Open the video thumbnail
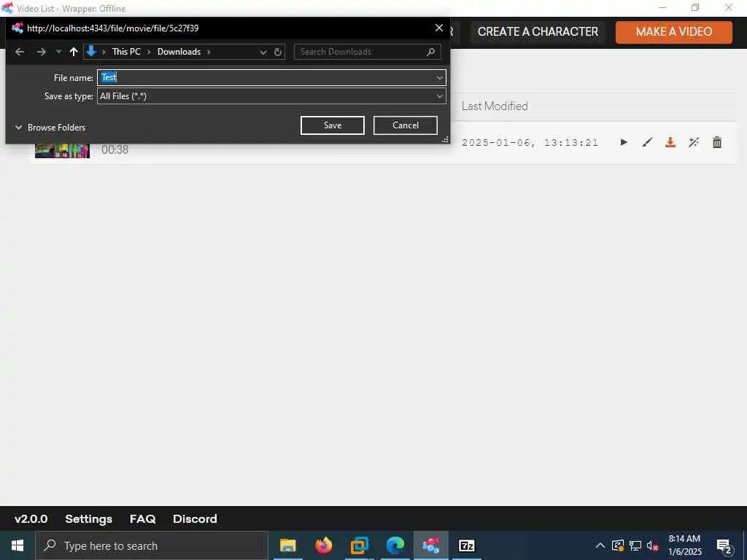 point(63,151)
